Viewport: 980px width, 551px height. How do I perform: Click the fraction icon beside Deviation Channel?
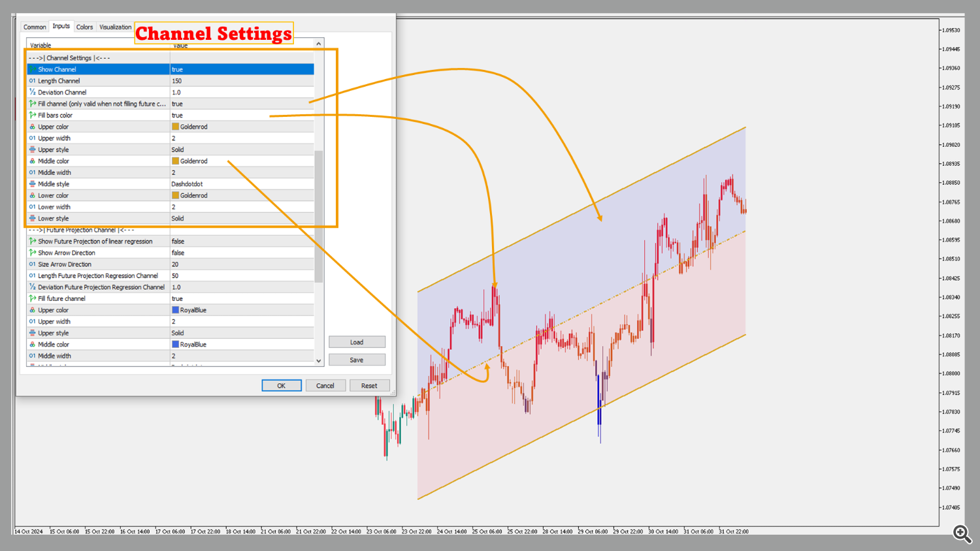point(32,92)
